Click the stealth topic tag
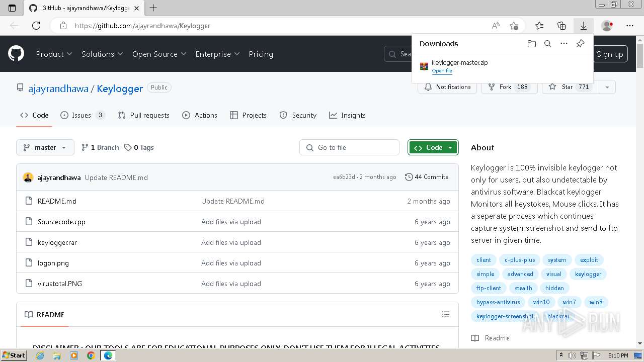The height and width of the screenshot is (362, 644). pos(523,288)
